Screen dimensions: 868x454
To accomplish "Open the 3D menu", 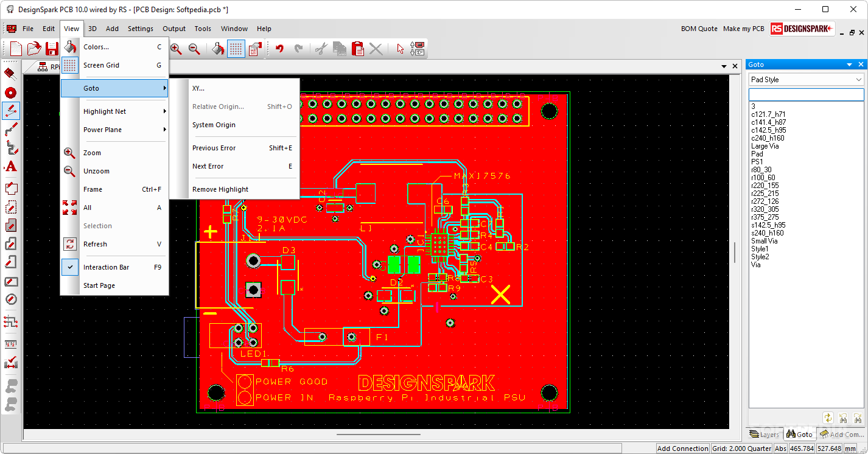I will 93,29.
